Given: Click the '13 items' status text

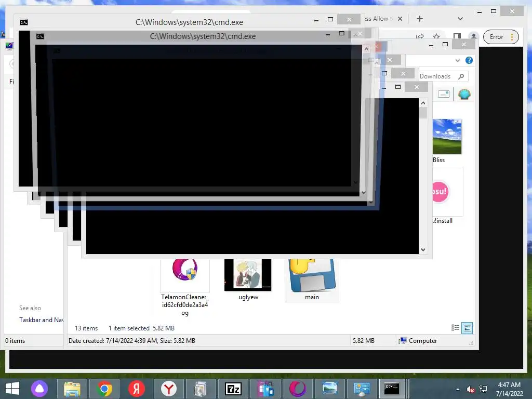Looking at the screenshot, I should (x=86, y=328).
